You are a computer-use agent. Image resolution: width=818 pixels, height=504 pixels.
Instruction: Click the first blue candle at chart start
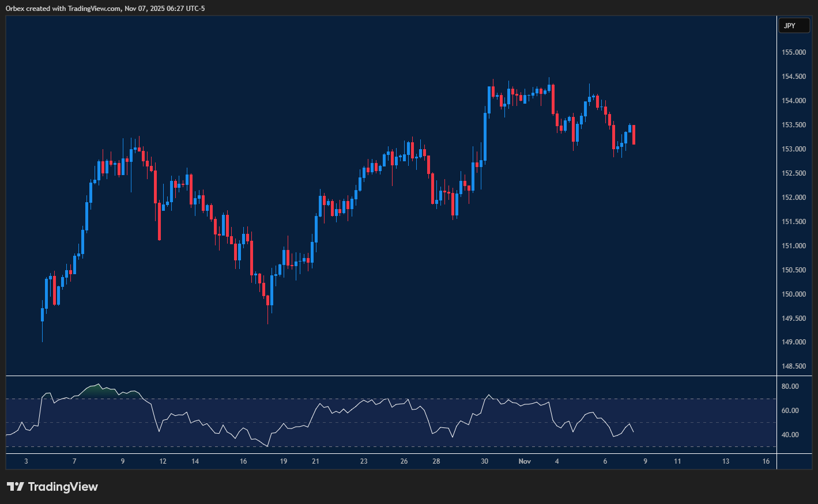click(43, 314)
